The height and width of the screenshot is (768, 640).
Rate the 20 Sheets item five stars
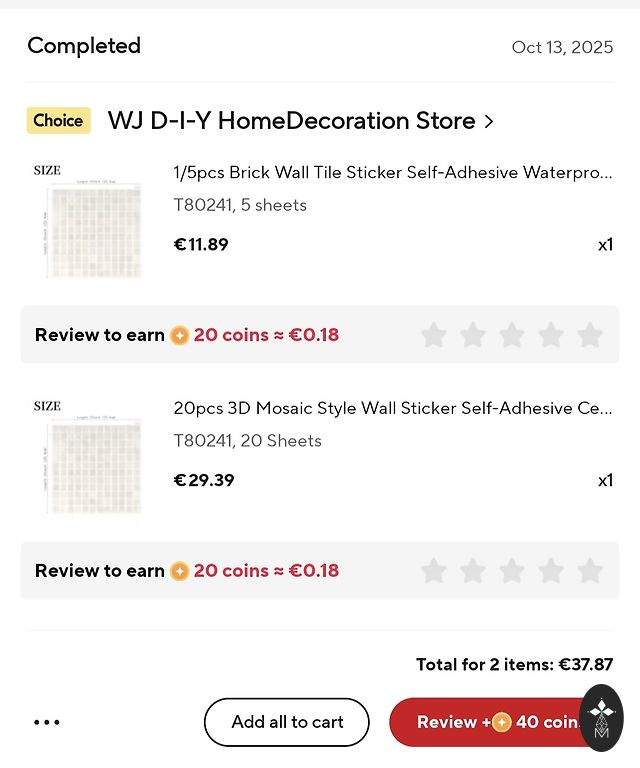click(x=590, y=571)
